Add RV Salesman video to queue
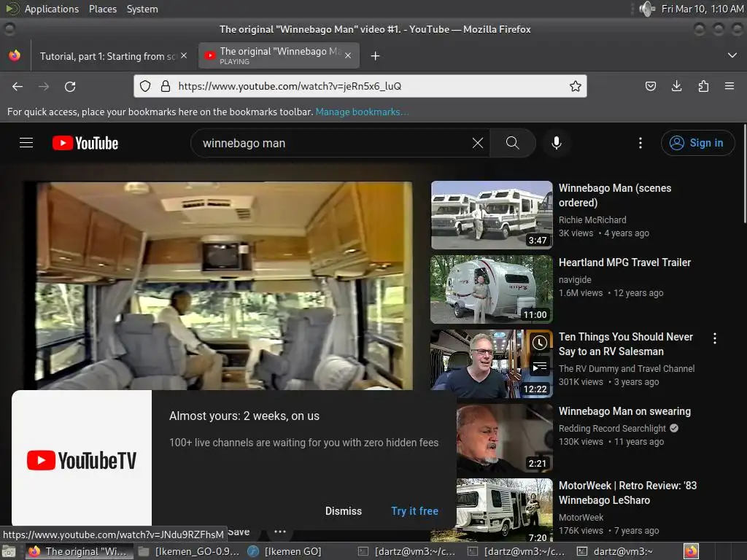The height and width of the screenshot is (560, 747). pyautogui.click(x=540, y=367)
